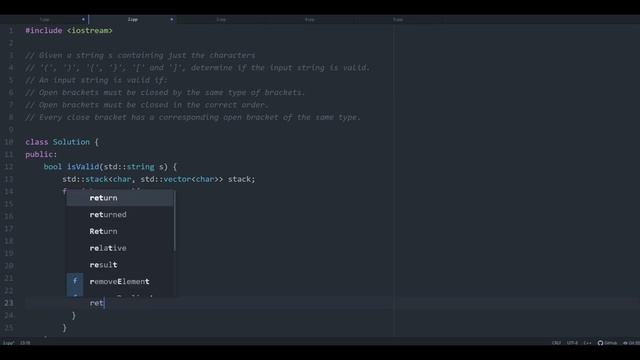Choose the "removeElement" function suggestion
Image resolution: width=640 pixels, height=360 pixels.
coord(120,282)
